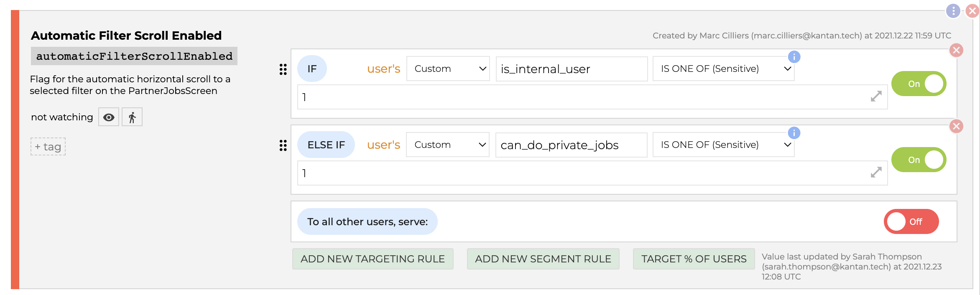Turn on the default serve toggle
This screenshot has height=295, width=980.
tap(911, 221)
